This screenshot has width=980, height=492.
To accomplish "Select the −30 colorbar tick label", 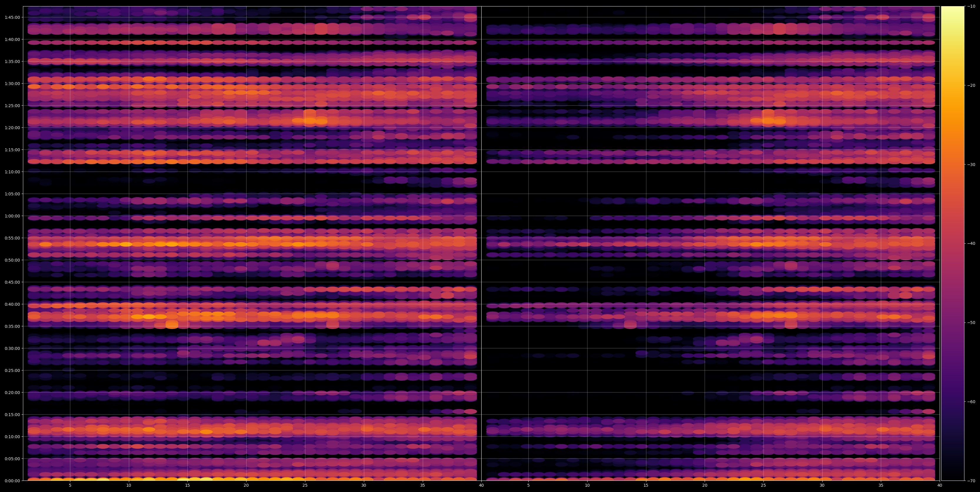I will click(x=971, y=164).
